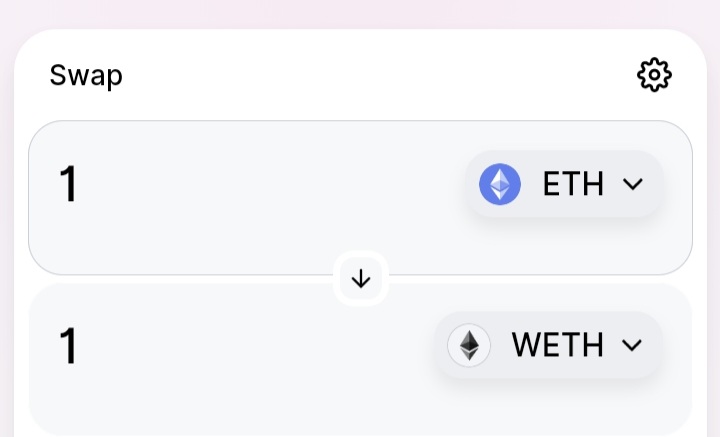Click the ETH text label
The width and height of the screenshot is (720, 437).
[573, 184]
